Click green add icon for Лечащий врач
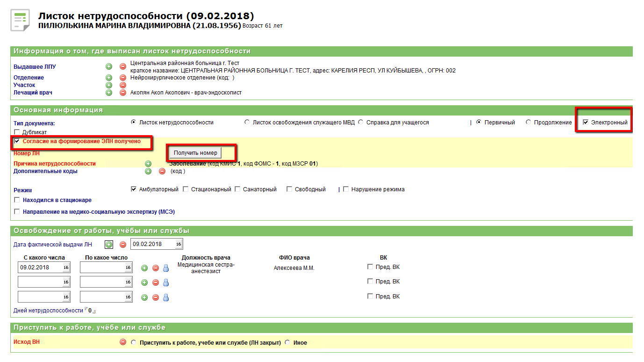The height and width of the screenshot is (362, 644). click(x=109, y=93)
